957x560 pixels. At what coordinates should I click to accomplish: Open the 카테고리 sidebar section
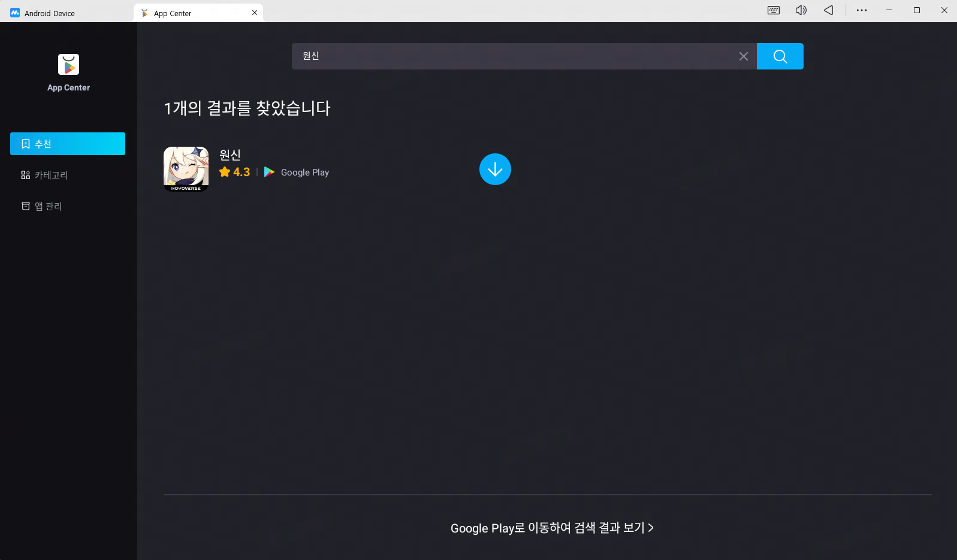(x=68, y=175)
